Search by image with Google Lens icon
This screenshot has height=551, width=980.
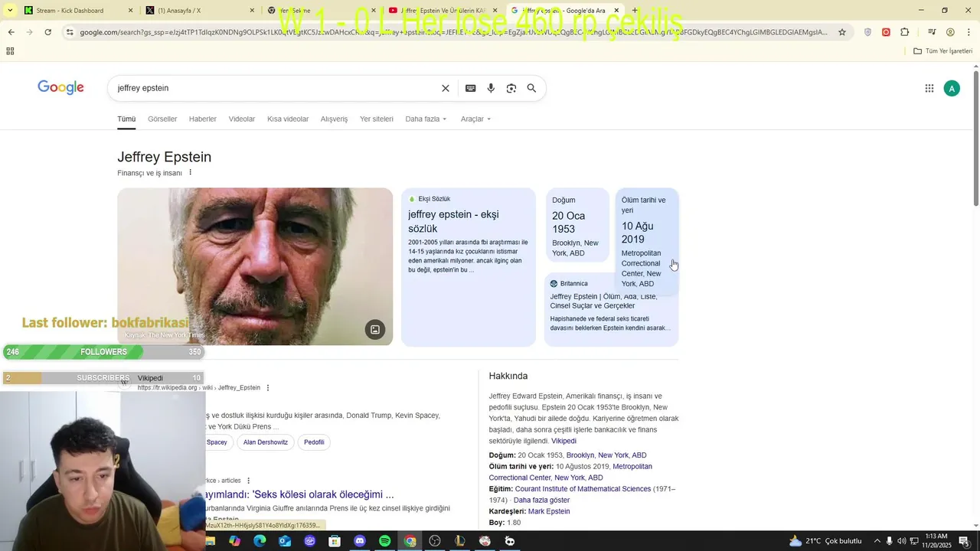click(x=511, y=88)
